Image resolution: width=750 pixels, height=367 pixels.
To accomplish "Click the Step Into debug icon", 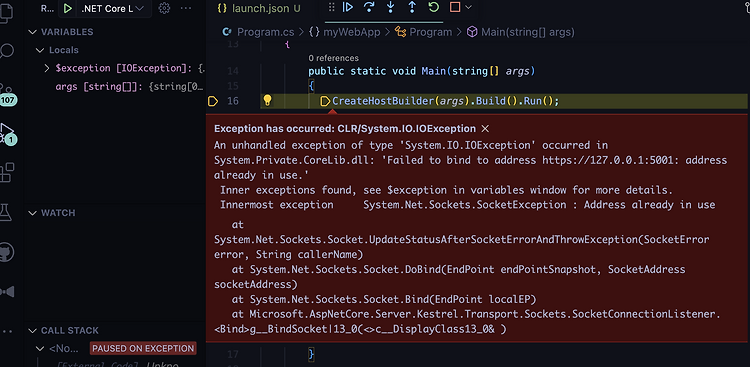I will (390, 7).
